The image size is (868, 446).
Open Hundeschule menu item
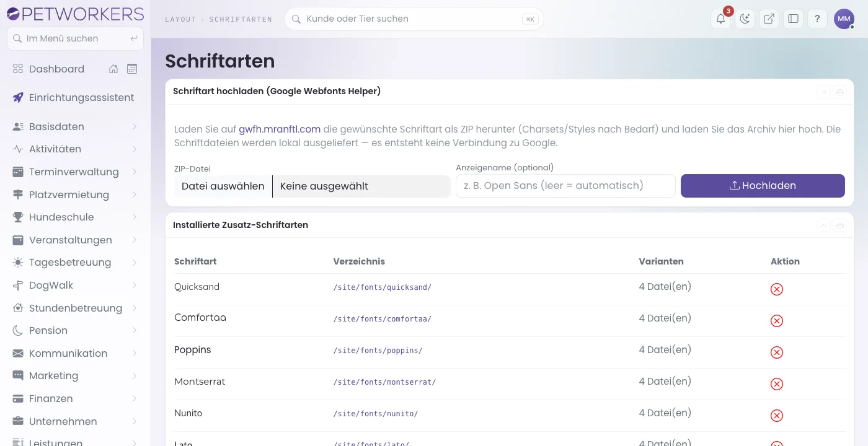(75, 217)
